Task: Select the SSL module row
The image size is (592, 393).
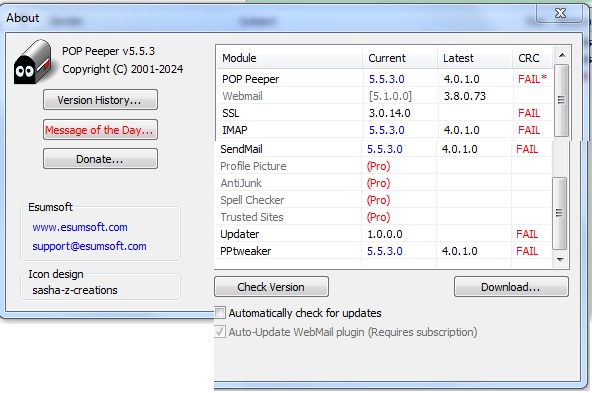Action: 385,113
